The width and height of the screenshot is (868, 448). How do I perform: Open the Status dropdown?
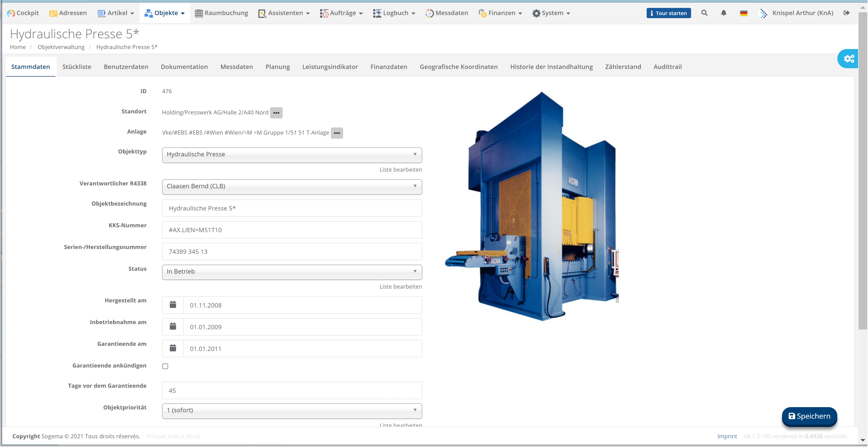pos(292,272)
